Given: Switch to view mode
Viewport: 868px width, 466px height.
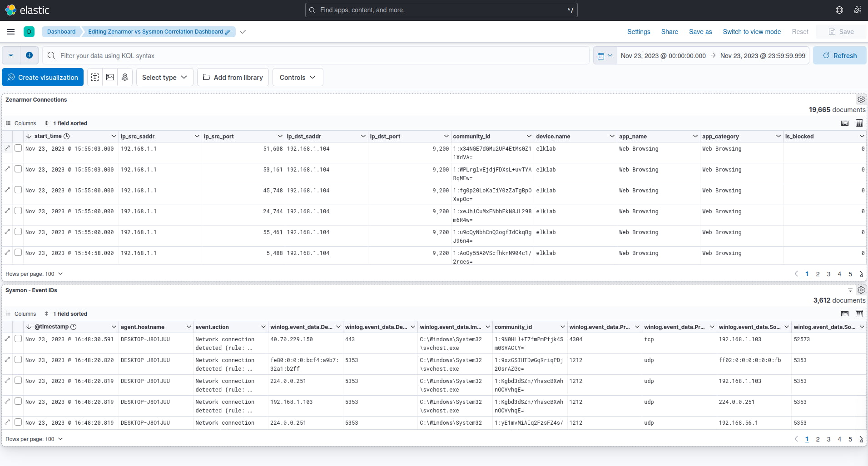Looking at the screenshot, I should [752, 32].
